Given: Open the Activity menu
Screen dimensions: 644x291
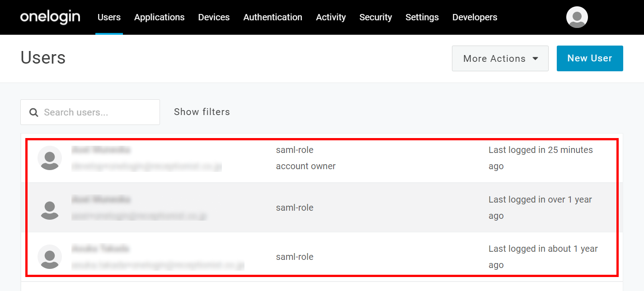Looking at the screenshot, I should tap(331, 17).
